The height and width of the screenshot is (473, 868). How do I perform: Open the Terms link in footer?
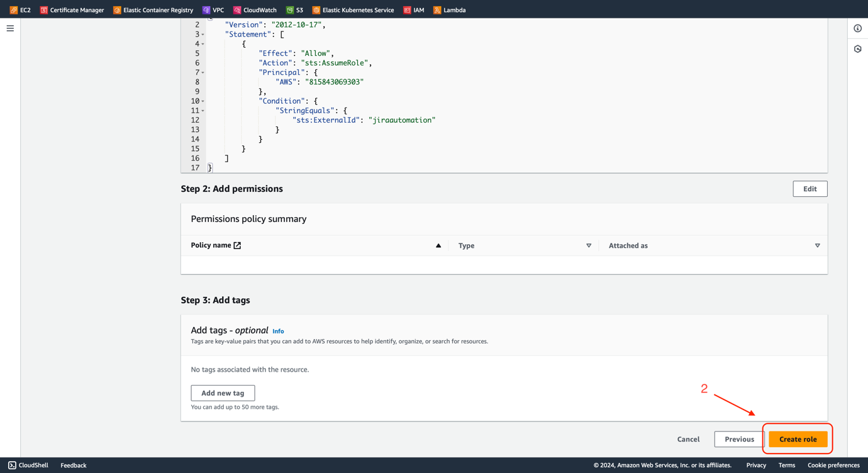(787, 465)
